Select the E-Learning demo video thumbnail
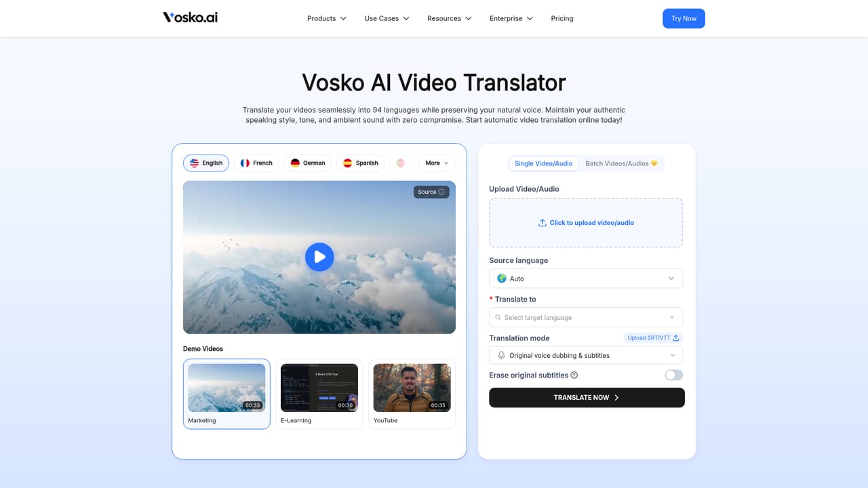Image resolution: width=868 pixels, height=488 pixels. tap(319, 394)
